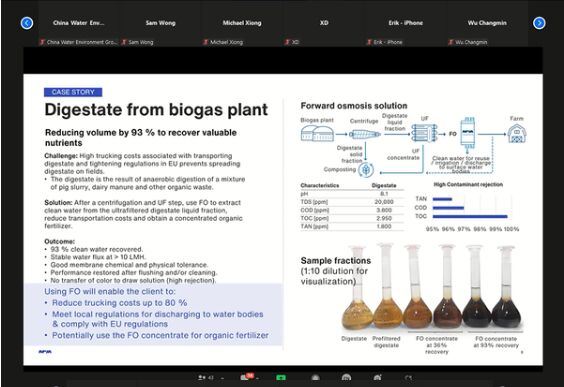Viewport: 564px width, 387px height.
Task: Click the Farm barn icon in diagram
Action: tap(517, 133)
